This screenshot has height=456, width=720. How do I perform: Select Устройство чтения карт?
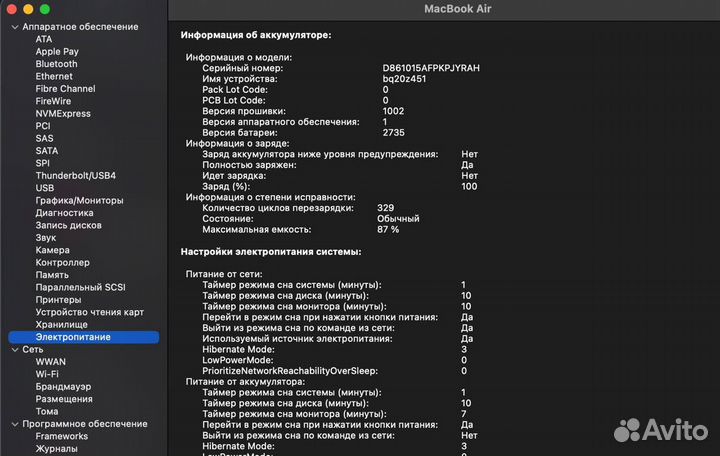coord(90,312)
